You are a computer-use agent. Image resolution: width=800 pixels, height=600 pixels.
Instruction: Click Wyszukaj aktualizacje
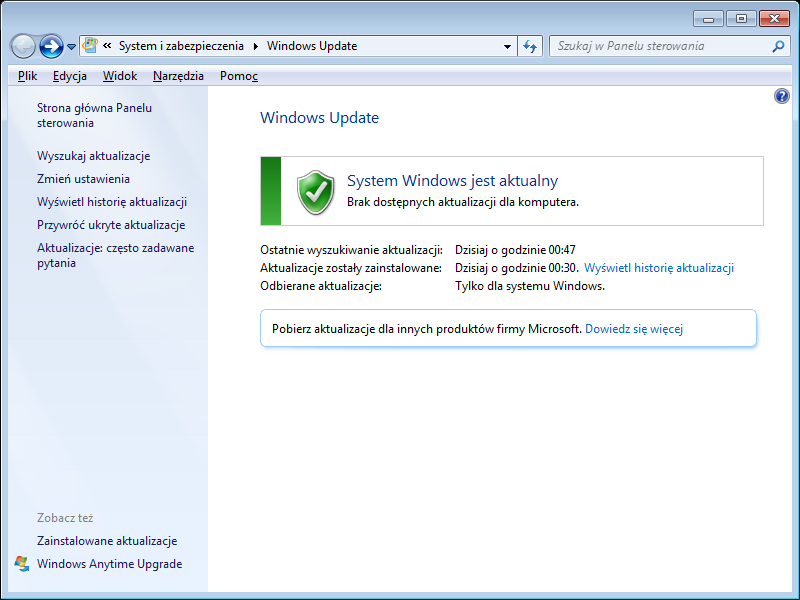93,156
